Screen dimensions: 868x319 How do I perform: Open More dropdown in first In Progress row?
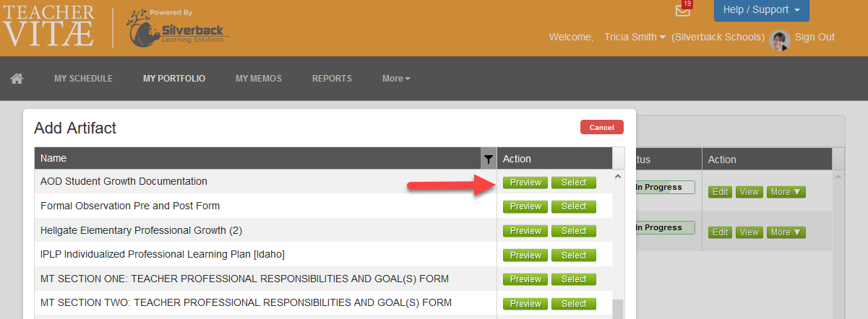[786, 192]
